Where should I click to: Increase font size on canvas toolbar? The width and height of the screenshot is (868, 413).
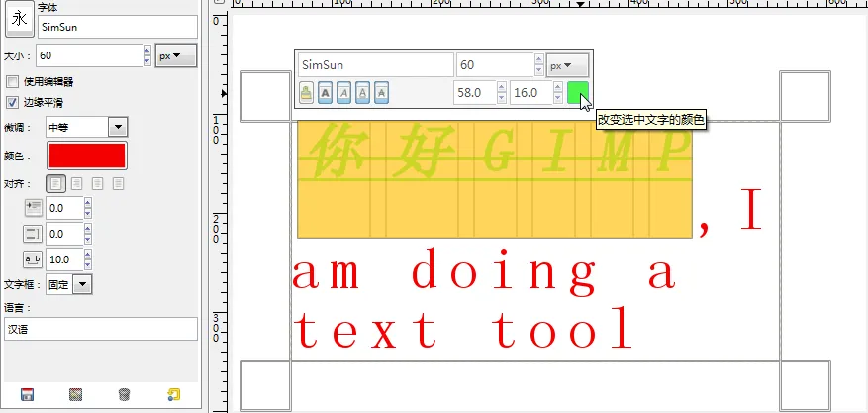539,59
